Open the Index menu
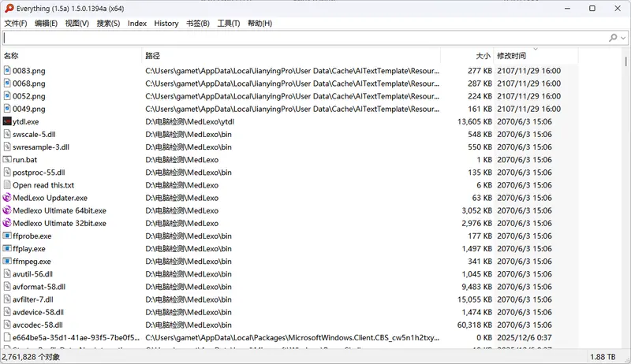The image size is (631, 364). click(136, 24)
